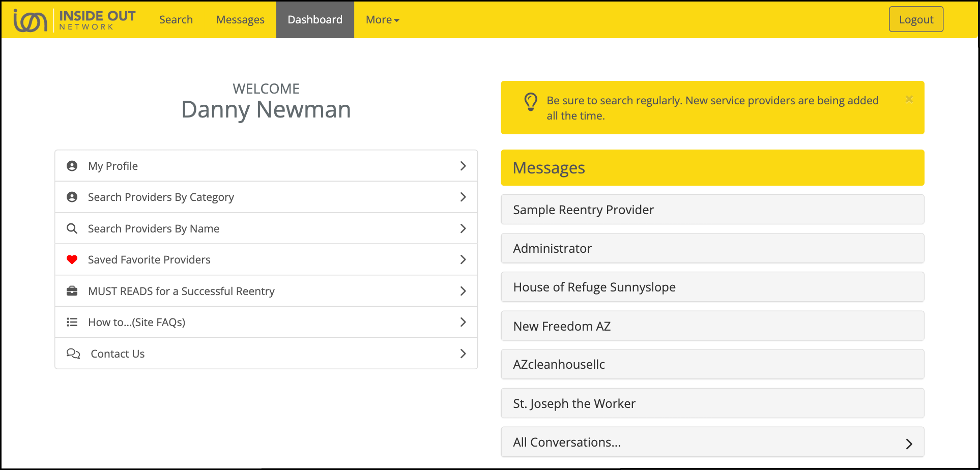
Task: Dismiss the yellow search tip banner
Action: 909,99
